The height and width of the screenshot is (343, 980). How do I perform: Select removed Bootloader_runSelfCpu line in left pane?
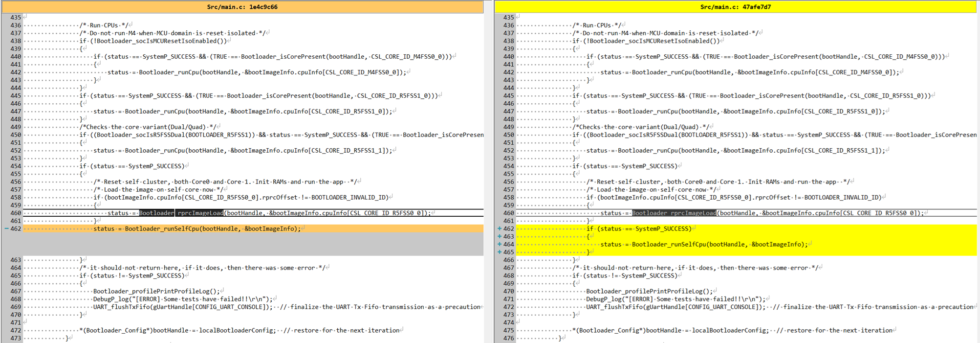(197, 229)
